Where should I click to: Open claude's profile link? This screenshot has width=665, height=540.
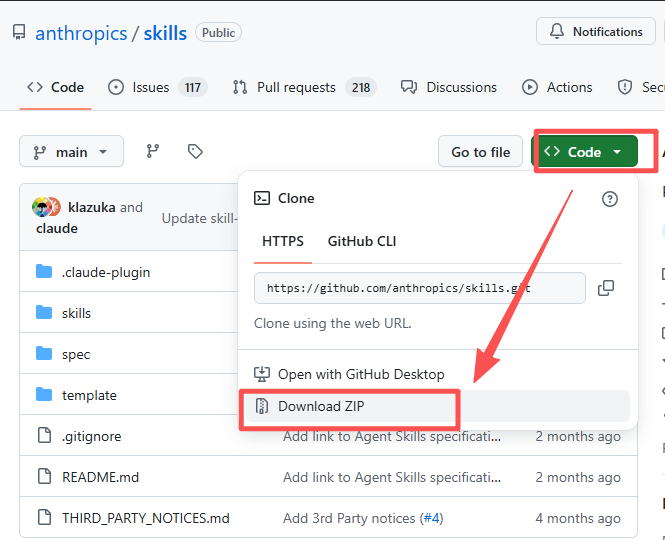point(57,229)
